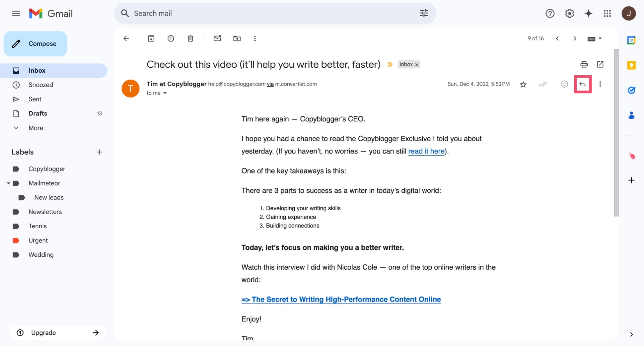Viewport: 644px width, 346px height.
Task: Go to the newer email
Action: (557, 38)
